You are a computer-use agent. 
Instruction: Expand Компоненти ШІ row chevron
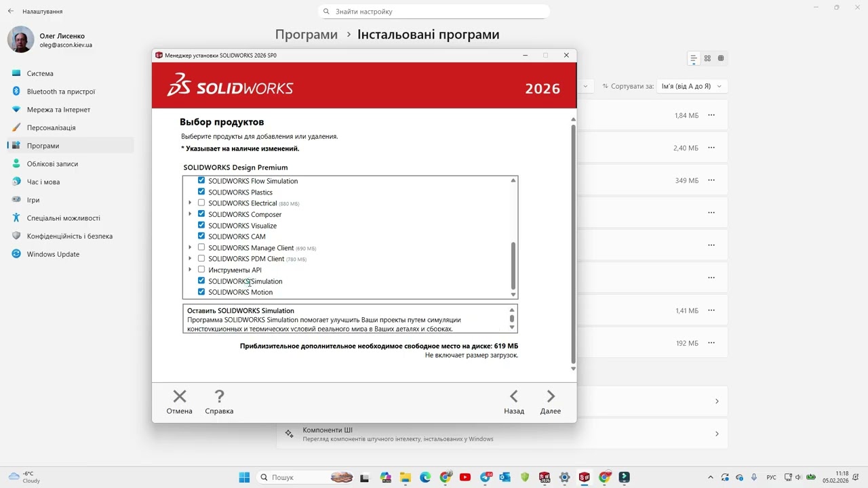[x=717, y=434]
